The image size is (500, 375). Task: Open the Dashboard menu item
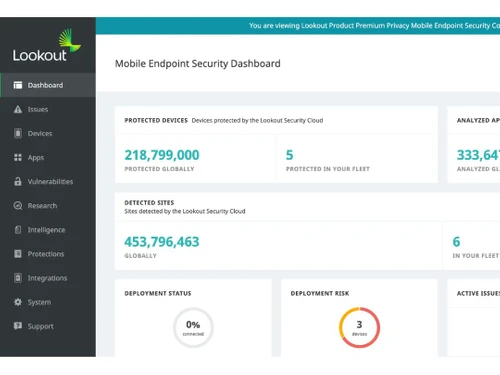(x=48, y=85)
